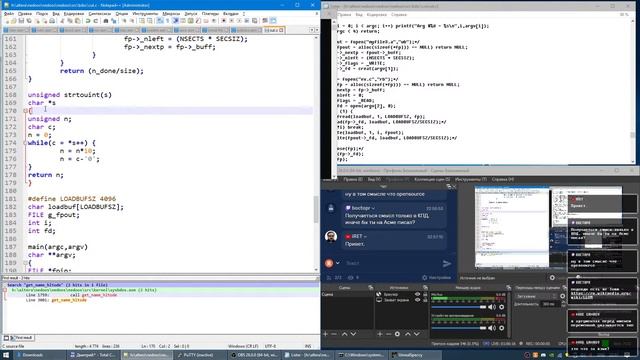Screen dimensions: 640x360
Task: Open the Кодировки menu in Notepad++
Action: click(74, 13)
